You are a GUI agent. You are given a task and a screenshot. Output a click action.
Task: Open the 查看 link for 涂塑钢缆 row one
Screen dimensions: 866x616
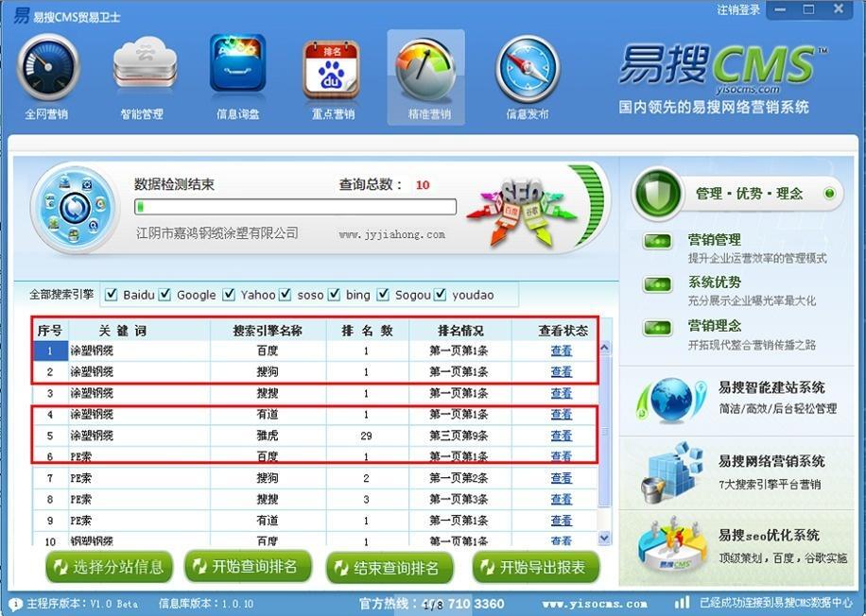click(x=561, y=351)
